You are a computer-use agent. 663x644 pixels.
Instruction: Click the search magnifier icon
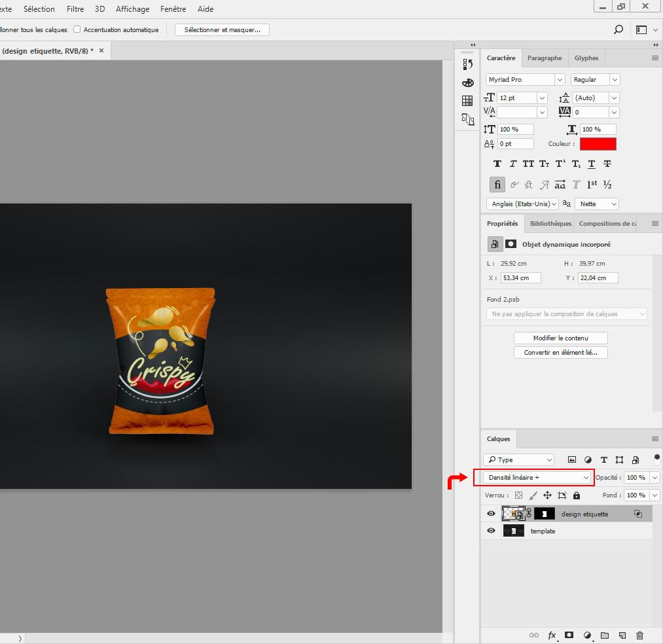pyautogui.click(x=618, y=29)
